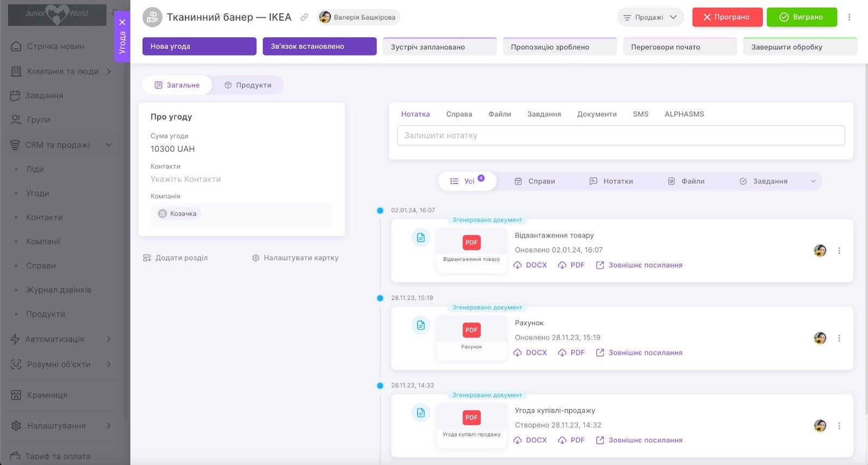Set stage to Пропозицію зроблено
Screen dimensions: 868x465
click(x=560, y=47)
